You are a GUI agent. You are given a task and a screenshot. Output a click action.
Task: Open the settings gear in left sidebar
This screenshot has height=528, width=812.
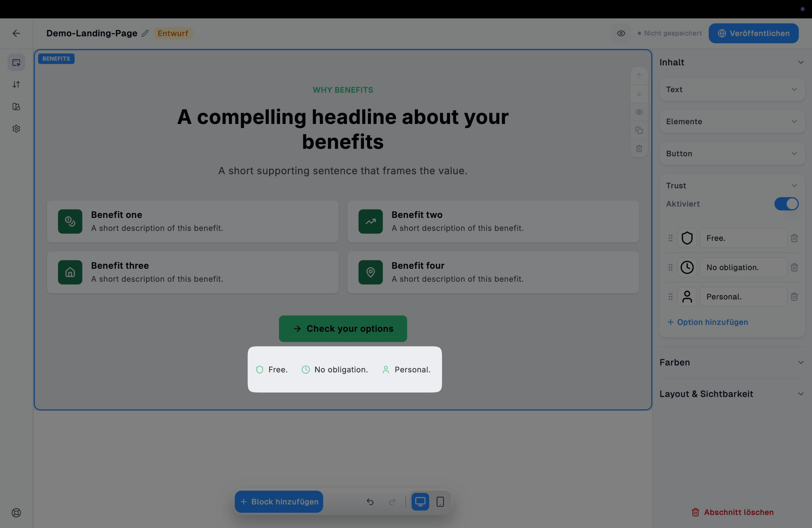16,129
